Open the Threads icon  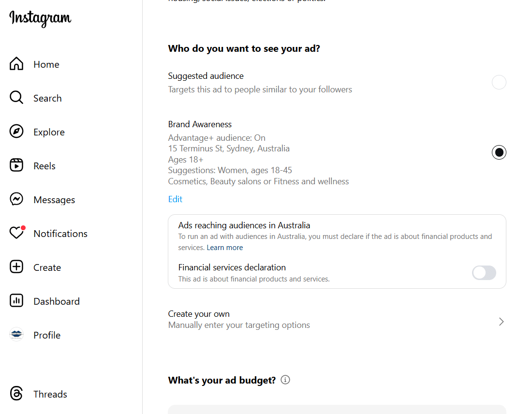(16, 394)
